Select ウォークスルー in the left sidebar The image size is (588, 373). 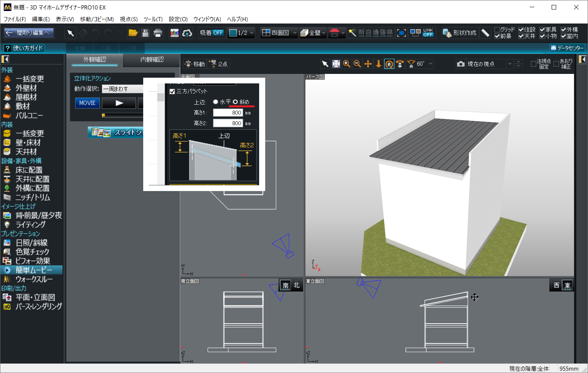(x=34, y=279)
